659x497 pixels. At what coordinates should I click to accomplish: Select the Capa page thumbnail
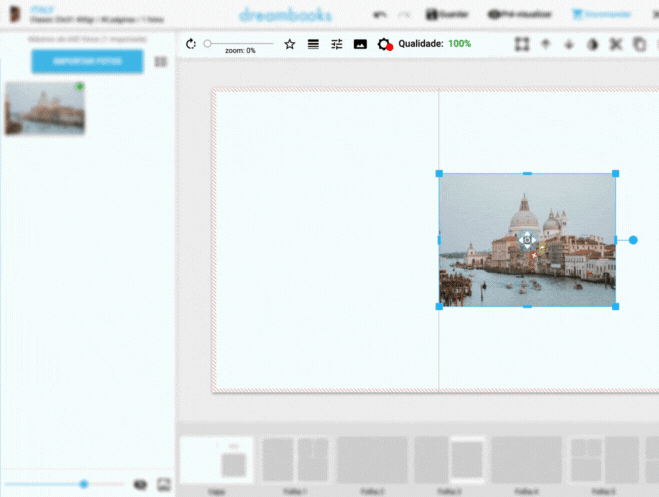click(217, 461)
